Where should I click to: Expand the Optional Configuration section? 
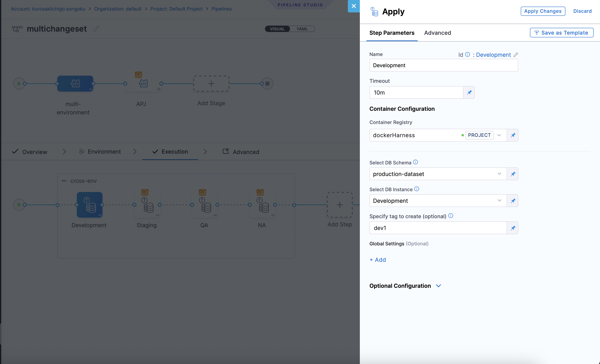coord(438,286)
